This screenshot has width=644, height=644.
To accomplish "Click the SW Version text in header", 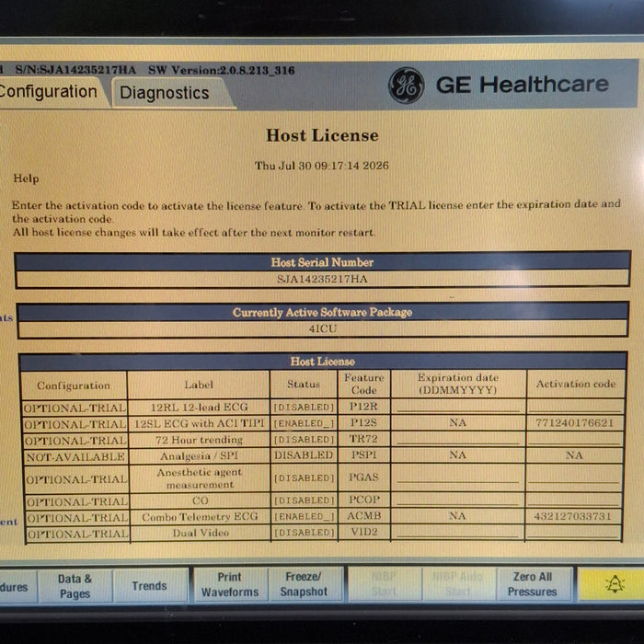I will point(222,70).
